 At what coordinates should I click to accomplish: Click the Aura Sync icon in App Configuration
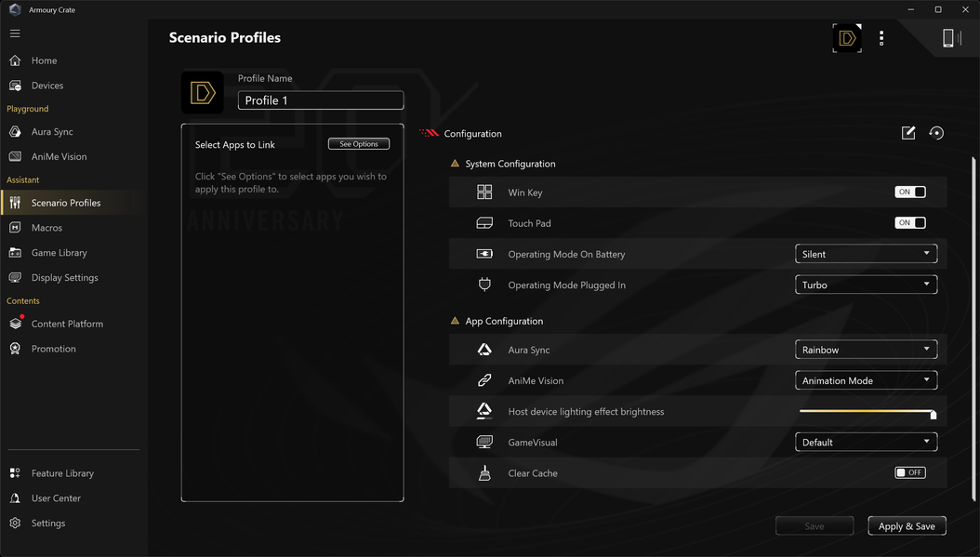click(x=484, y=350)
